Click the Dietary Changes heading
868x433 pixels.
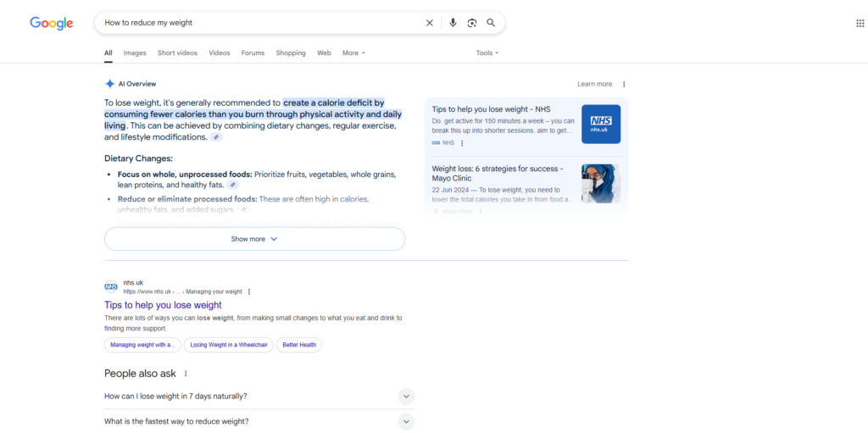click(138, 158)
